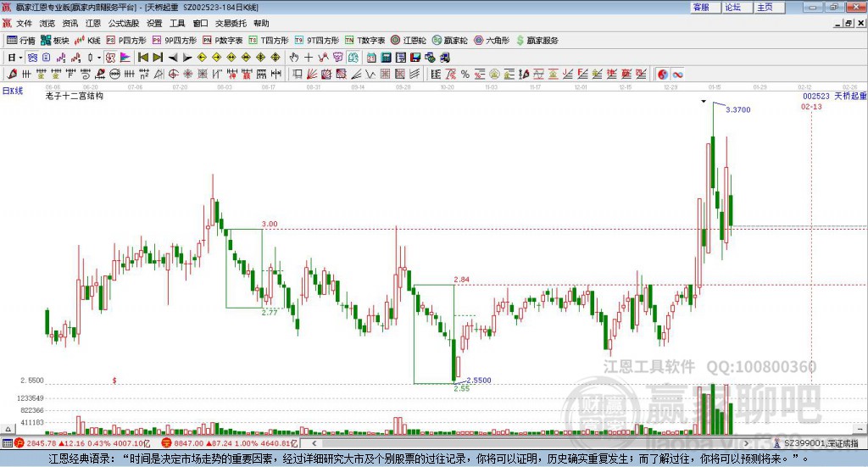Viewport: 868px width, 467px height.
Task: Open the T四方形 tool
Action: tap(269, 41)
